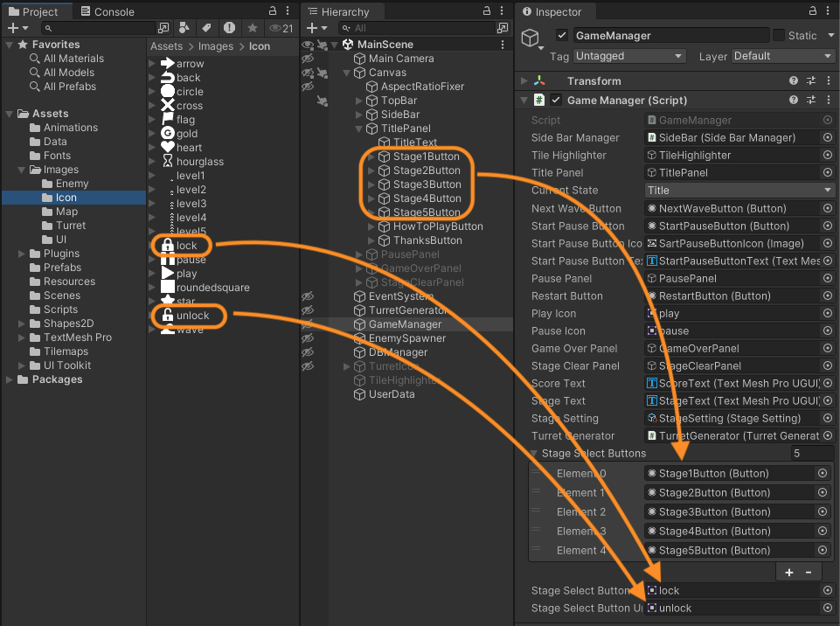This screenshot has width=840, height=626.
Task: Select the hourglass asset in the Icon folder
Action: [x=200, y=162]
